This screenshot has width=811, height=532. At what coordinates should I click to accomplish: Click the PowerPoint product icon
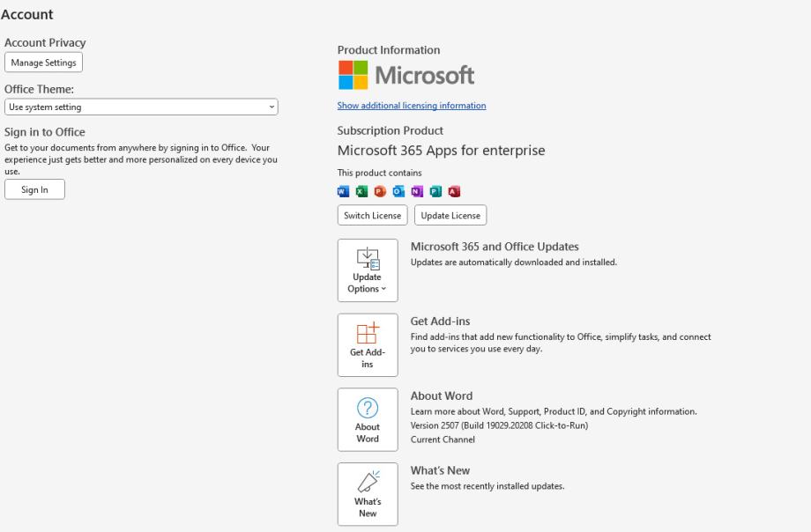point(380,191)
